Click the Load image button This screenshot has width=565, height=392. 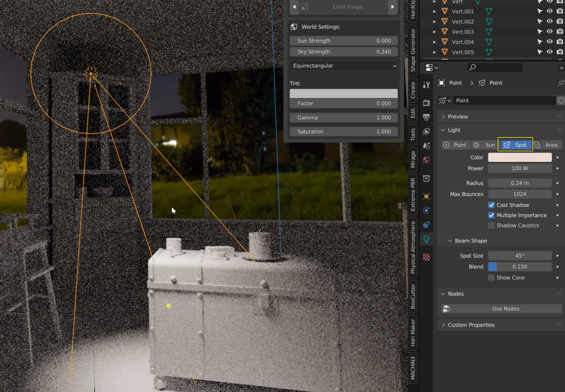point(343,7)
